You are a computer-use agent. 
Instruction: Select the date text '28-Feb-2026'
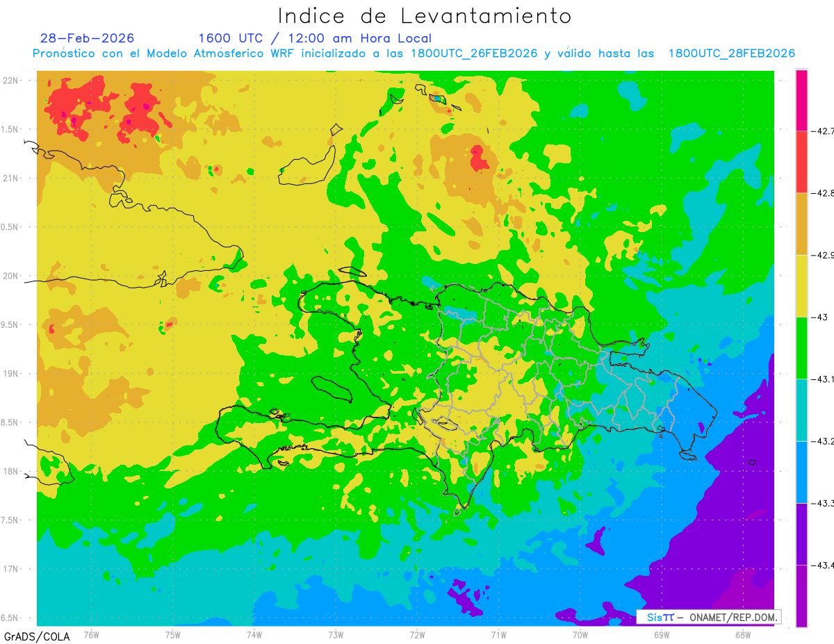[x=87, y=38]
